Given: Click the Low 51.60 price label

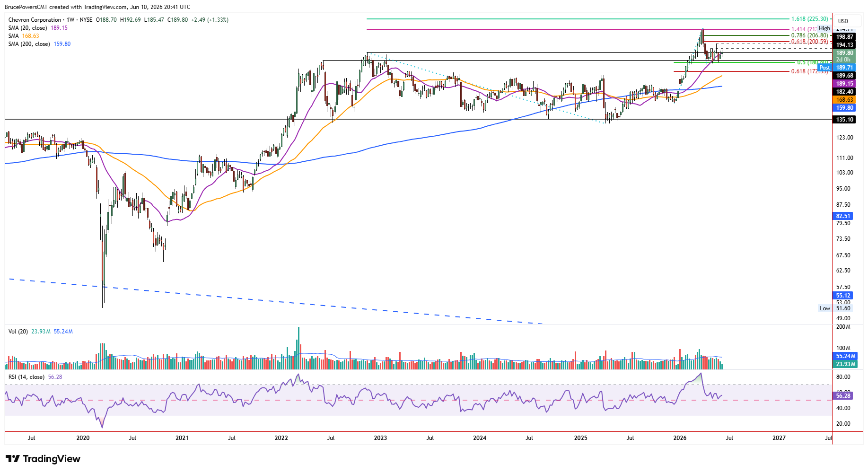Looking at the screenshot, I should (835, 308).
